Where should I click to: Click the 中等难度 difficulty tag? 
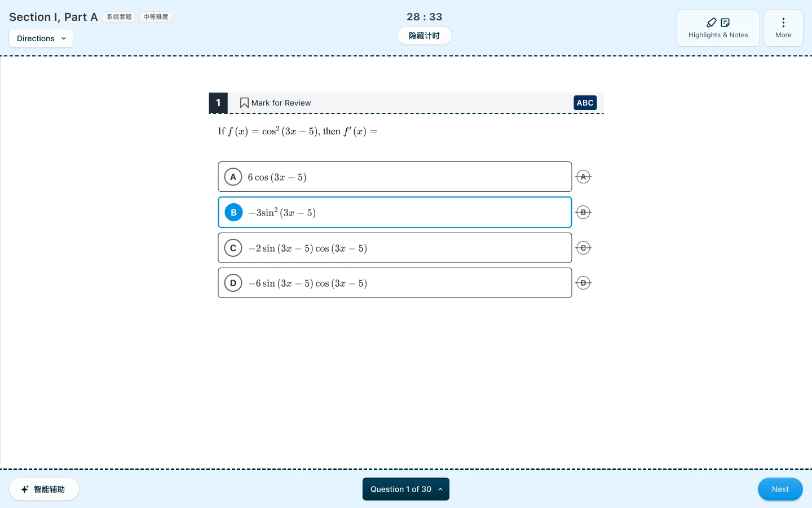pos(156,17)
